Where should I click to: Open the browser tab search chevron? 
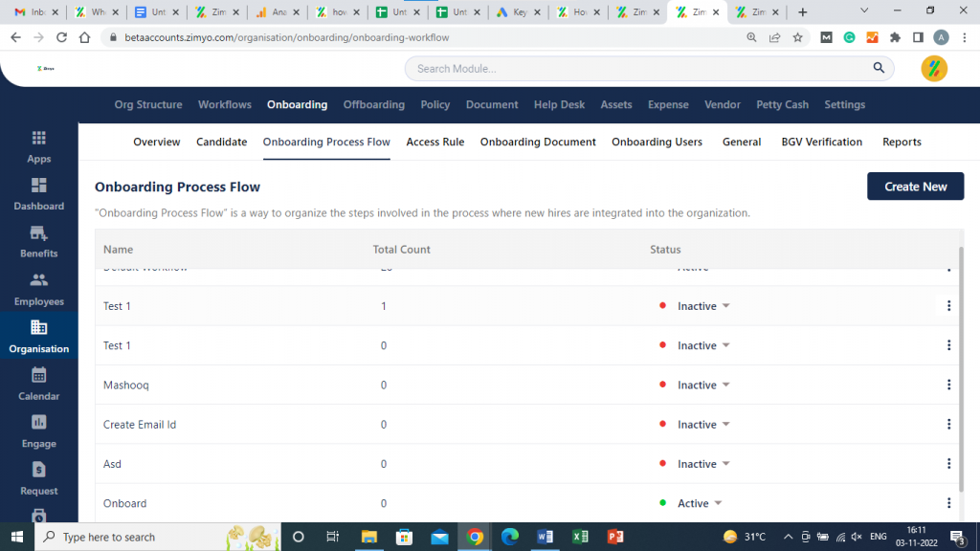864,11
